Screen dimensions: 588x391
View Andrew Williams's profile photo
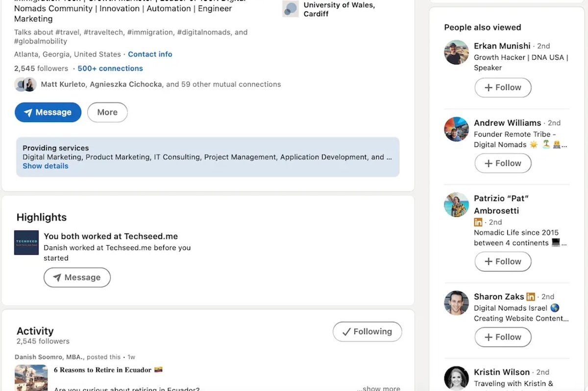[x=457, y=129]
